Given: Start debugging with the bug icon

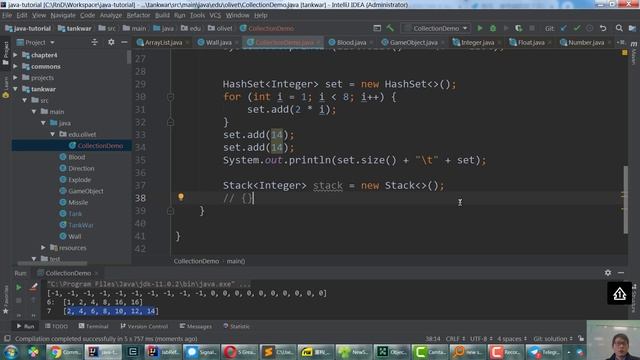Looking at the screenshot, I should pos(493,28).
